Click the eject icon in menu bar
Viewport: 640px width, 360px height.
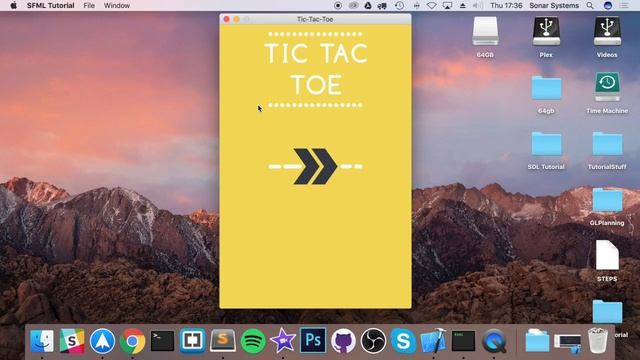coord(462,5)
